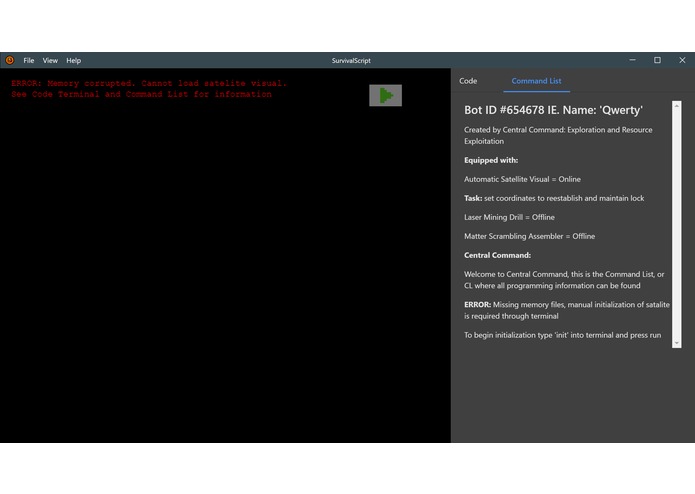Screen dimensions: 695x494
Task: Click the 'Equipped with:' label
Action: 491,160
